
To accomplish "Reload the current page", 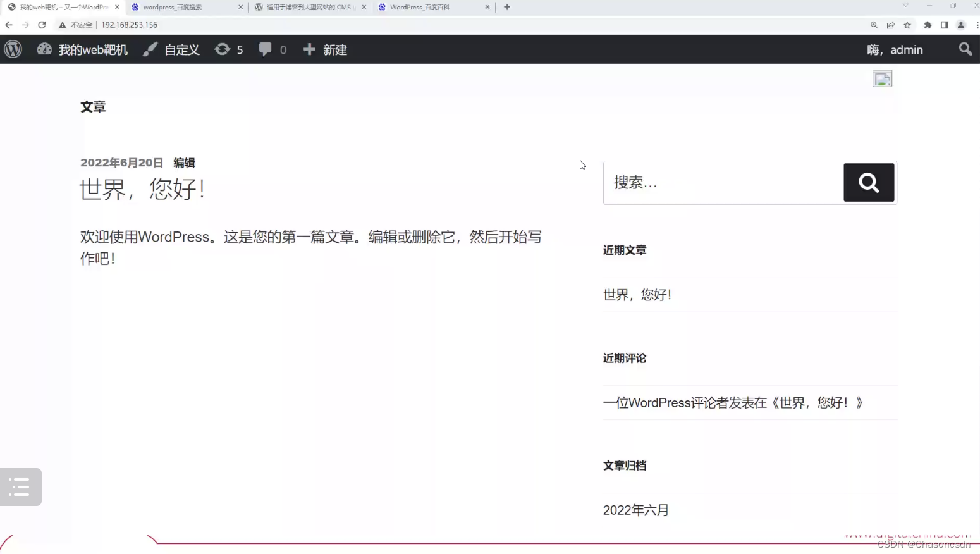I will click(42, 25).
